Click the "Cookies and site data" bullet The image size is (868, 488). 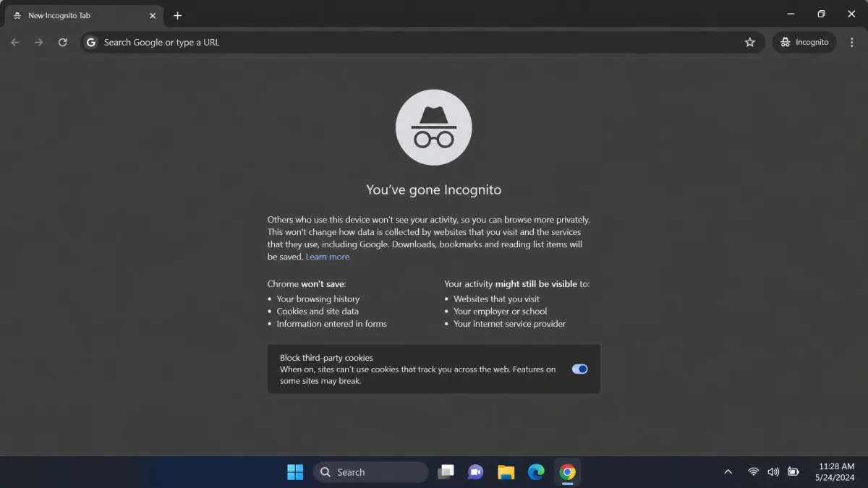click(318, 312)
